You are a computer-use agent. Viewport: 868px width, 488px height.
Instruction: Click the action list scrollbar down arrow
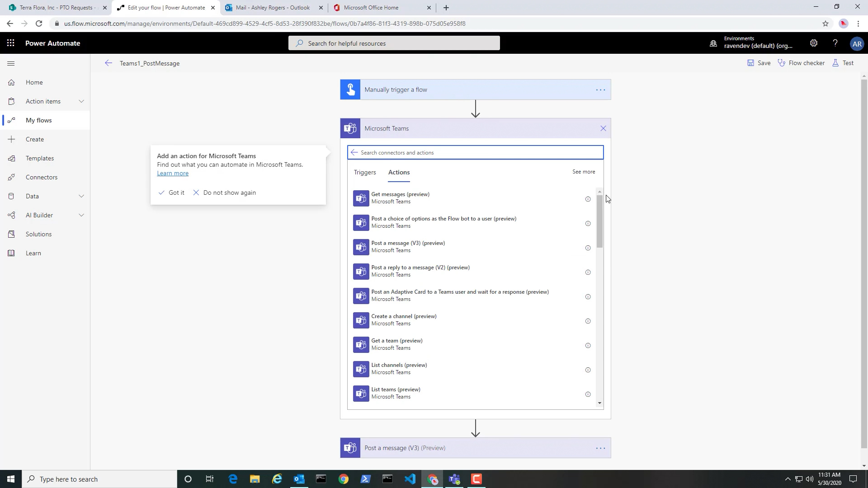click(600, 403)
